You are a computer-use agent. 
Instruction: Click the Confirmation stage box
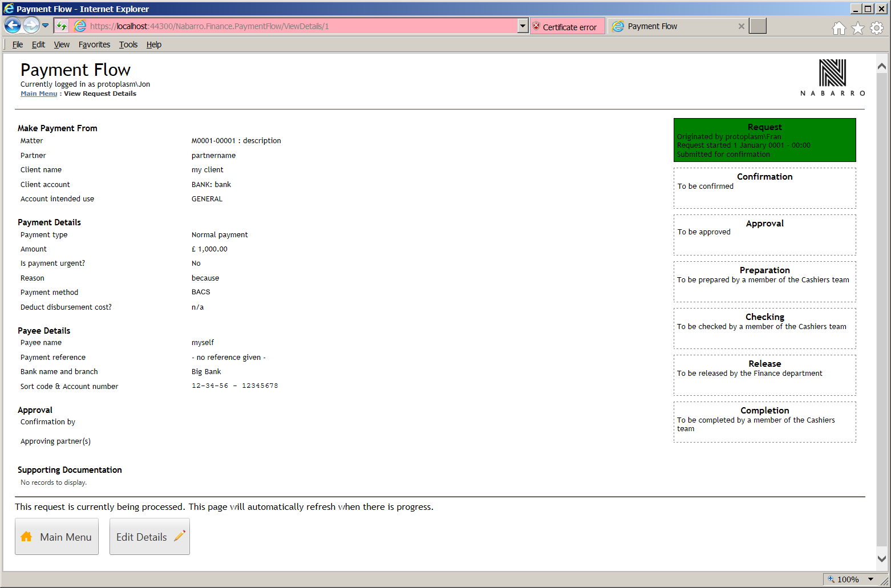pos(764,188)
